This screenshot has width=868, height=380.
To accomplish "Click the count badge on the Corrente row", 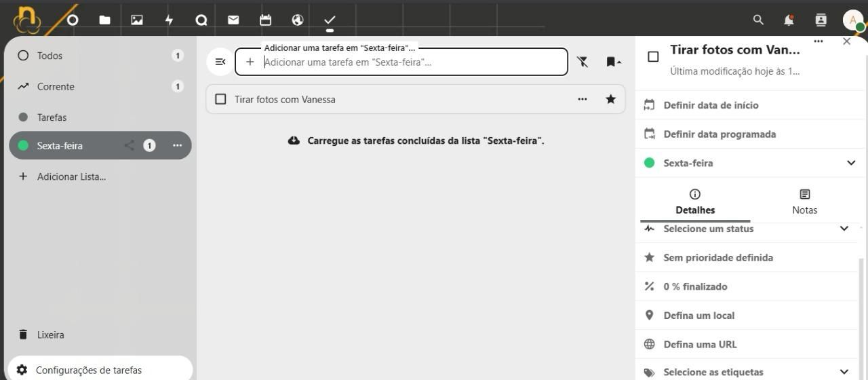I will tap(178, 86).
